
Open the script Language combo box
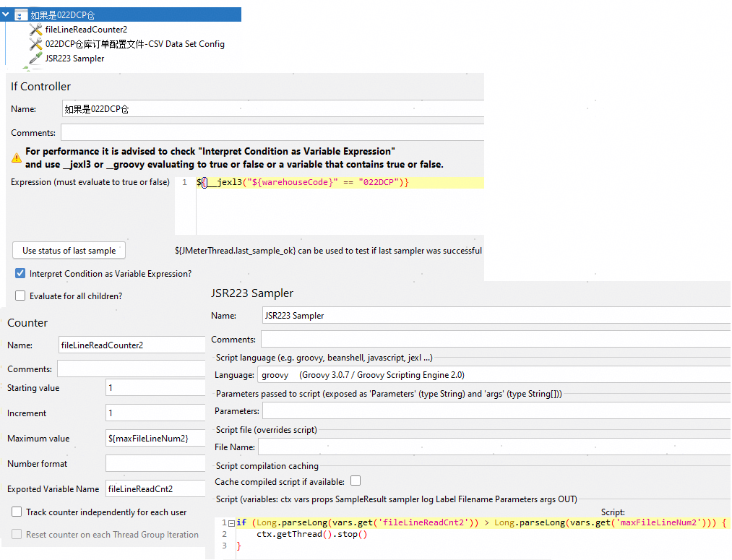(494, 375)
